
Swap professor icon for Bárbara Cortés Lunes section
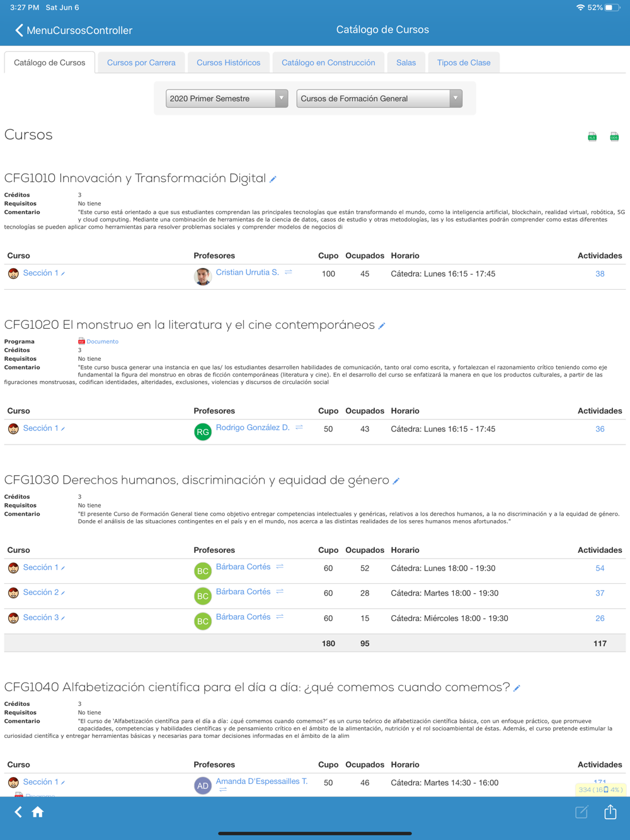280,567
